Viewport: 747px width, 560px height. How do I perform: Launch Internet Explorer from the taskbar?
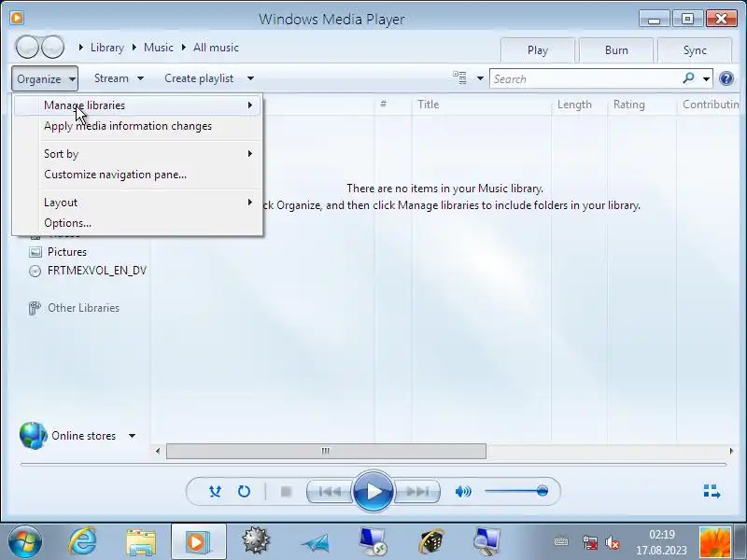point(83,541)
